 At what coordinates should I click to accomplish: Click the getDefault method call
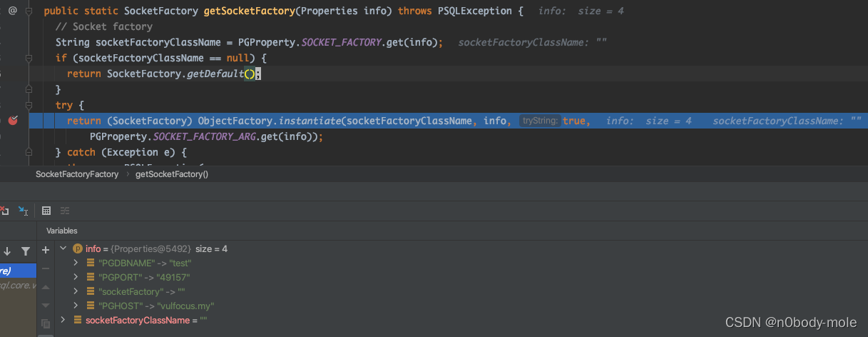tap(214, 74)
